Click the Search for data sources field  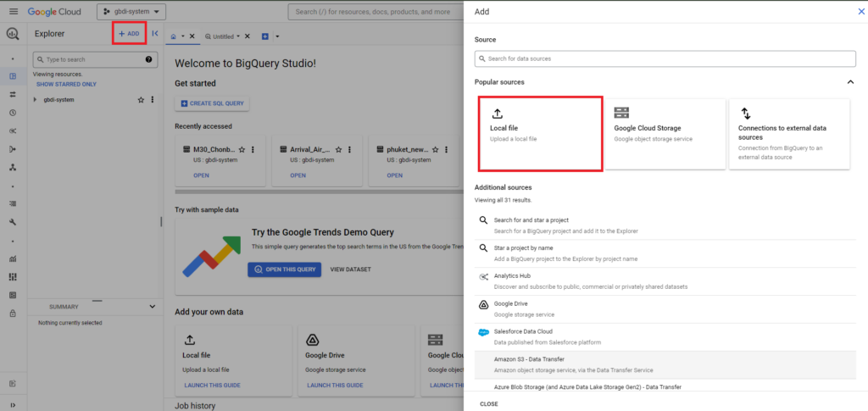click(665, 58)
